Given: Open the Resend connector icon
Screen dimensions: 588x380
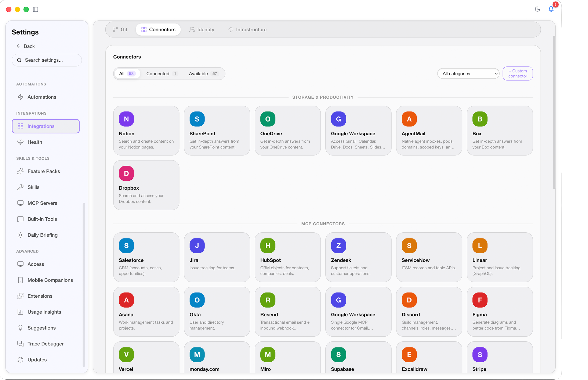Looking at the screenshot, I should 268,300.
